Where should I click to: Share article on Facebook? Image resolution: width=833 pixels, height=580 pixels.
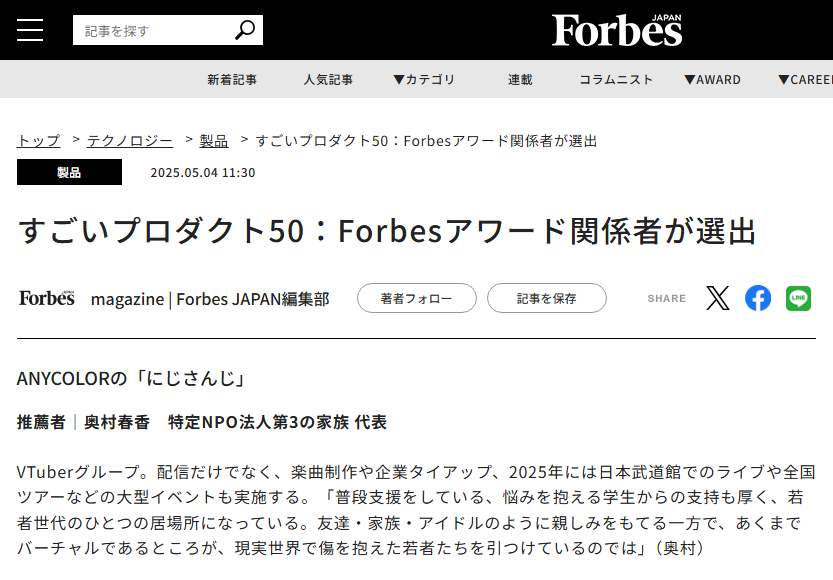click(x=758, y=298)
